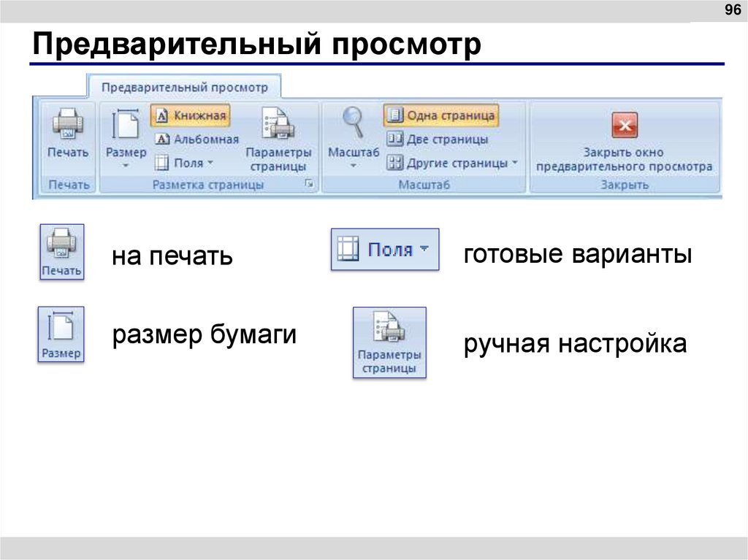The width and height of the screenshot is (748, 560).
Task: Click the Размер icon next to 'размер бумаги'
Action: [61, 332]
